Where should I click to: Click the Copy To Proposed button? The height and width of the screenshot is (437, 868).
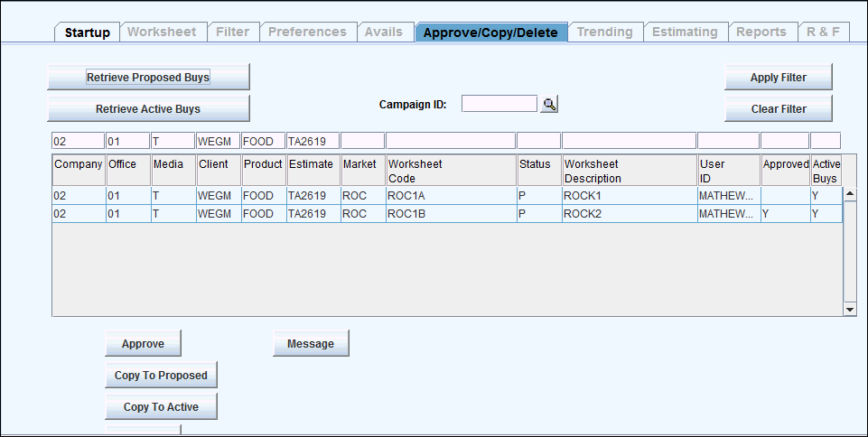pyautogui.click(x=161, y=375)
